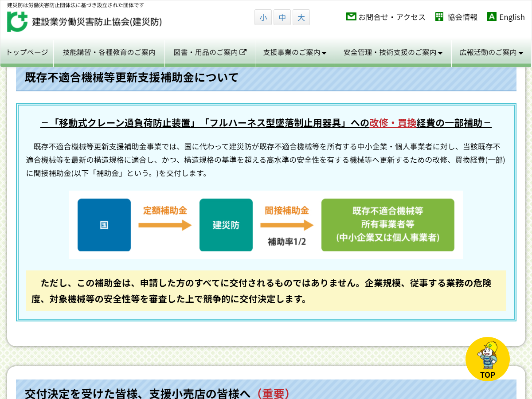Click the English language A icon
Image resolution: width=532 pixels, height=399 pixels.
[x=492, y=17]
